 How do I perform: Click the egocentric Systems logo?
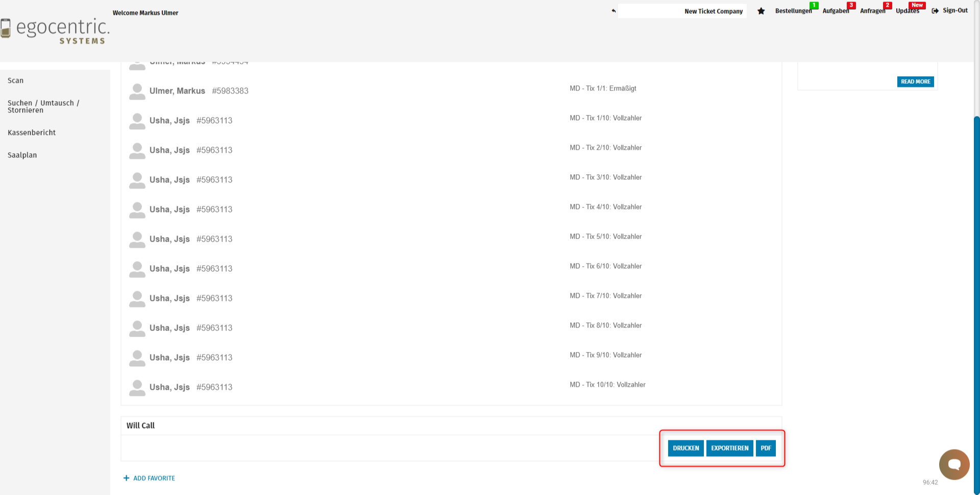click(55, 31)
